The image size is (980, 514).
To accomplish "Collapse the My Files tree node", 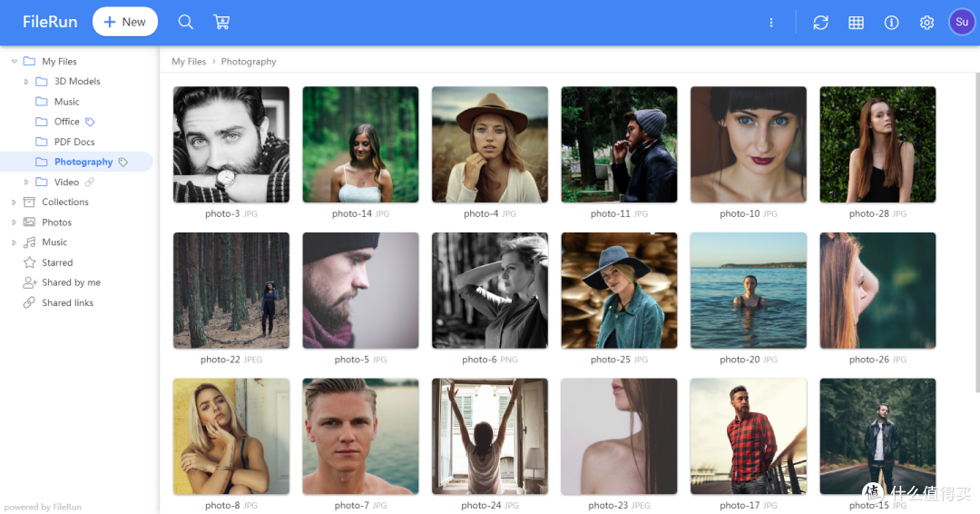I will point(14,61).
